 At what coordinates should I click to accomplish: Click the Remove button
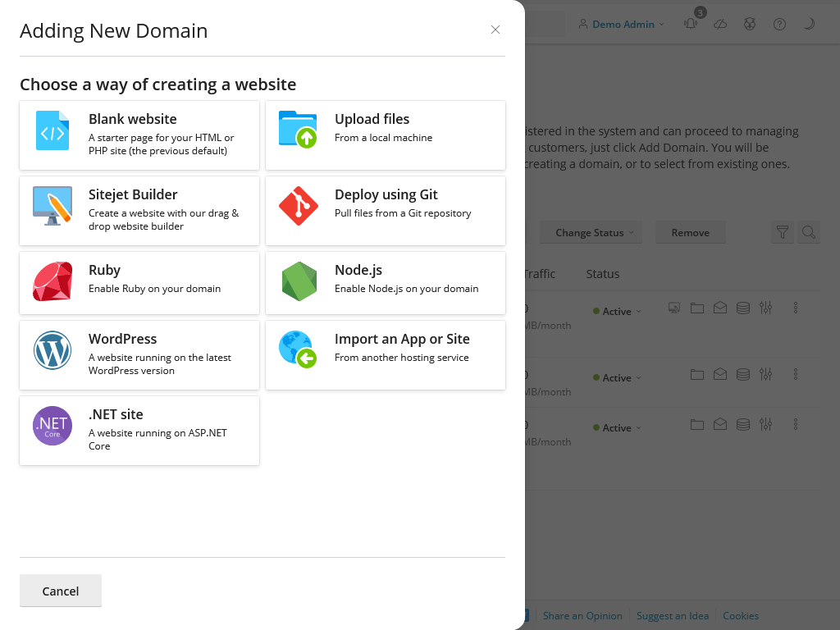point(690,233)
